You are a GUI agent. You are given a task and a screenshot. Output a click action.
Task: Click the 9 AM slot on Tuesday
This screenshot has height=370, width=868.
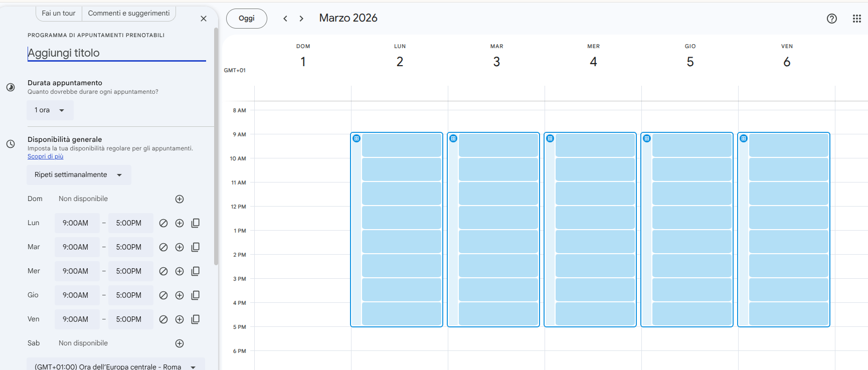(498, 145)
